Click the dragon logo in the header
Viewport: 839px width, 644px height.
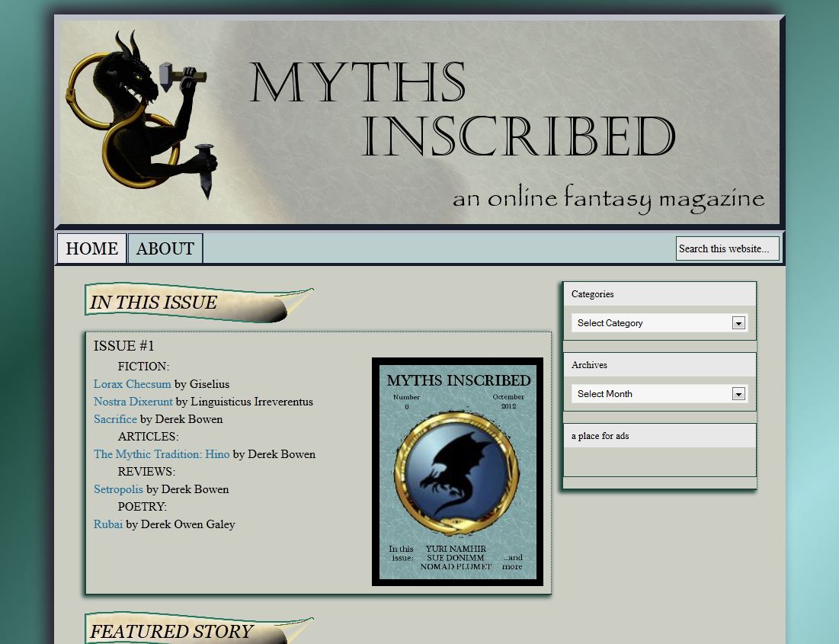[x=141, y=114]
